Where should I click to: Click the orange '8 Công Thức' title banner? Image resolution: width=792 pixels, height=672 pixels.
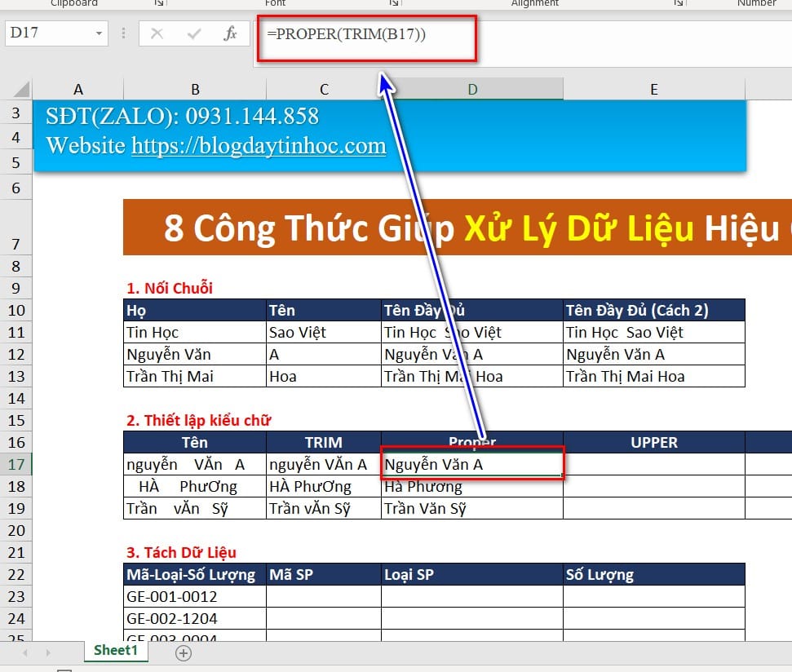457,228
